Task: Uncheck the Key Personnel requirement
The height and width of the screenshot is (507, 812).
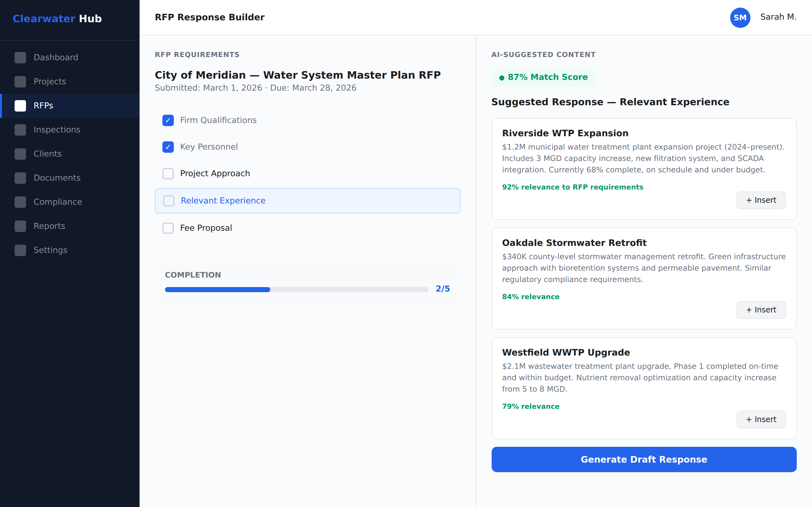Action: [x=168, y=147]
